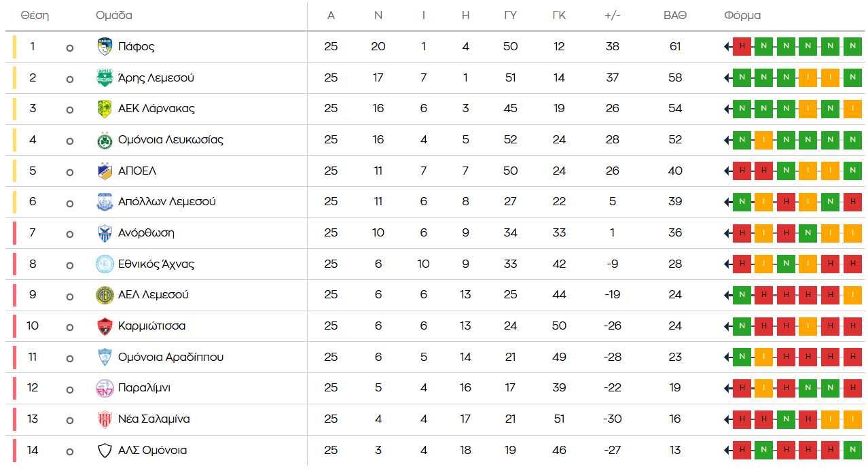Click the ΑΕΚ Λάρνακας club badge
Screen dimensions: 868x473
104,109
